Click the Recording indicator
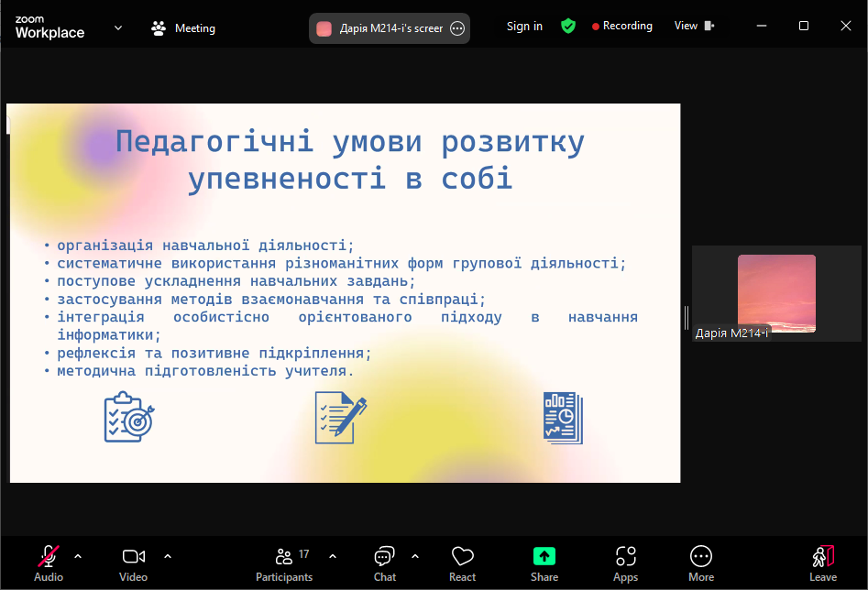The height and width of the screenshot is (590, 868). pos(622,27)
